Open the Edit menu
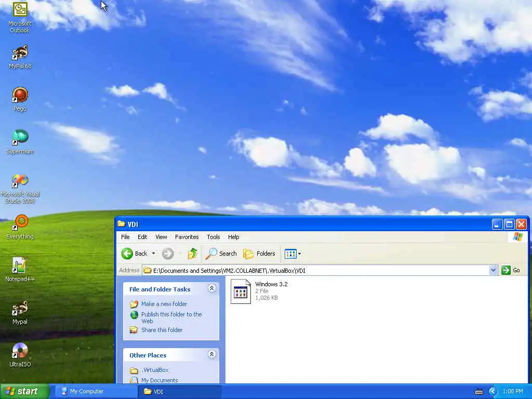The width and height of the screenshot is (532, 399). pos(142,237)
